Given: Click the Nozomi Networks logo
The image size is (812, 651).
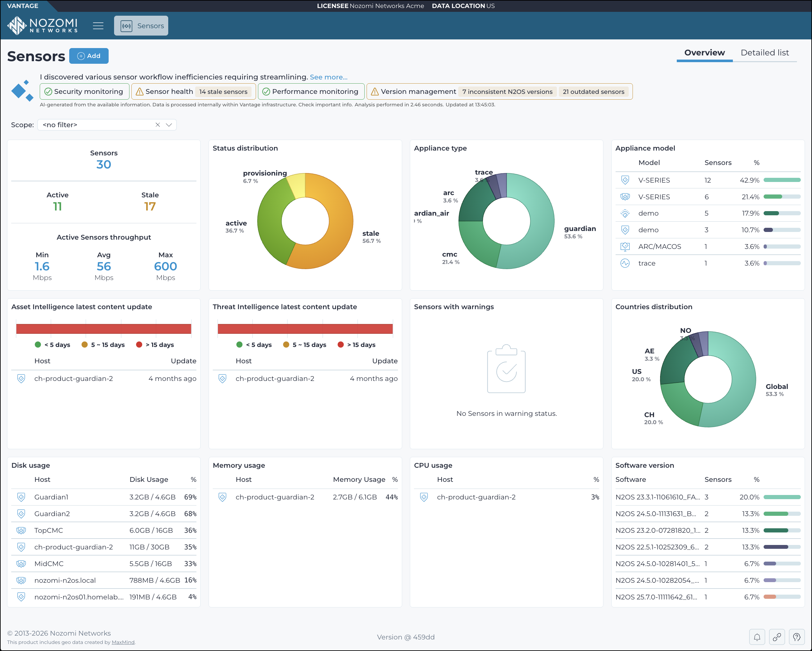Looking at the screenshot, I should click(x=42, y=26).
